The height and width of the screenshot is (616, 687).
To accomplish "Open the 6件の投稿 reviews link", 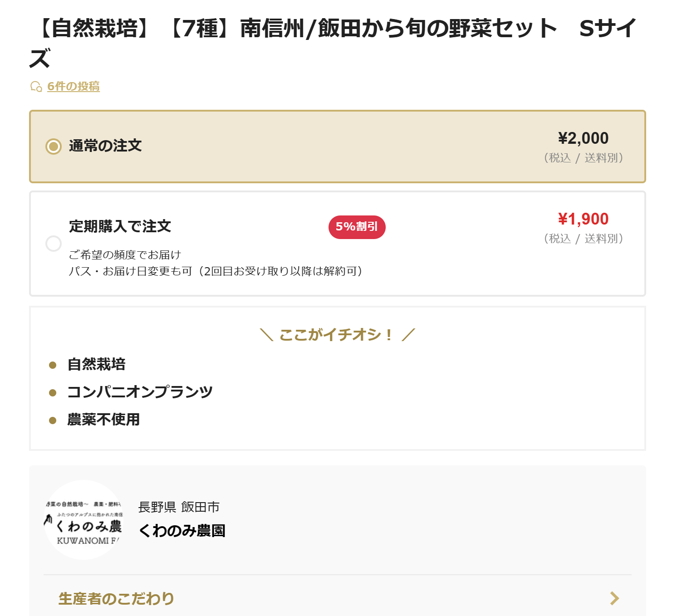I will point(74,86).
